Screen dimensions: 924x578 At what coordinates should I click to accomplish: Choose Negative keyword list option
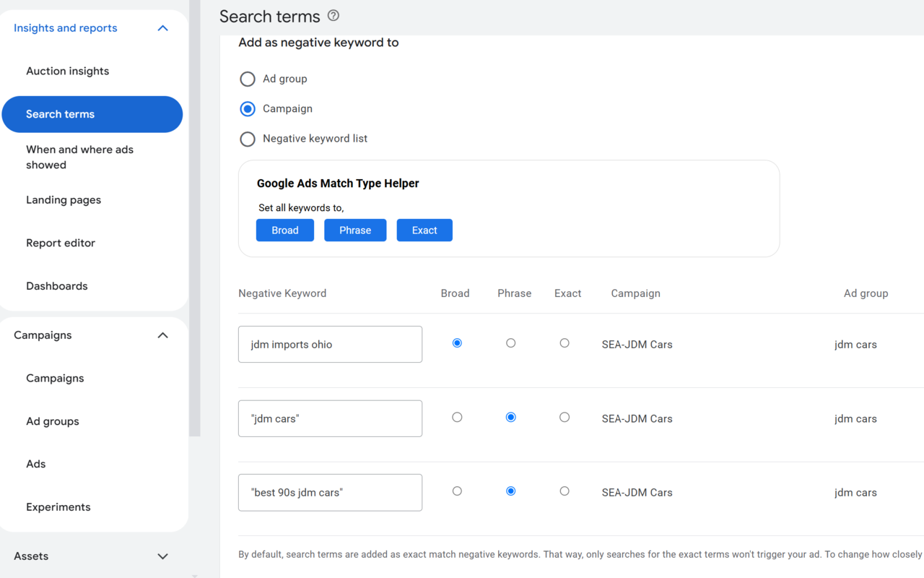[x=248, y=139]
